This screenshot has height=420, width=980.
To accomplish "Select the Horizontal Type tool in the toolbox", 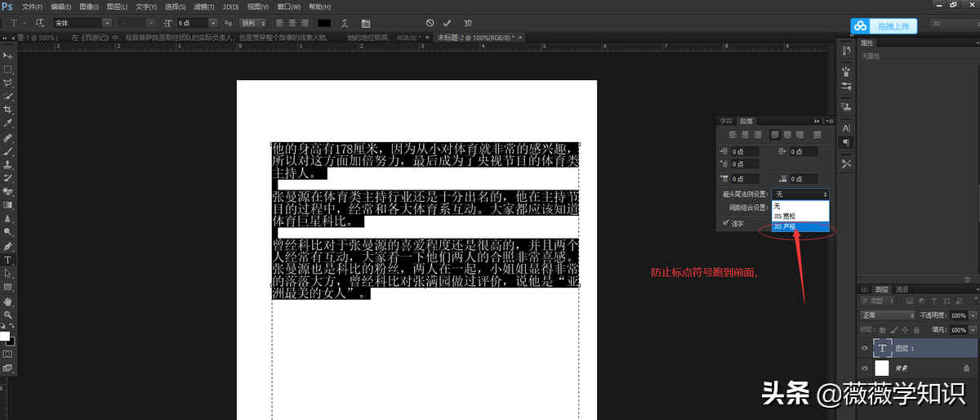I will [8, 260].
